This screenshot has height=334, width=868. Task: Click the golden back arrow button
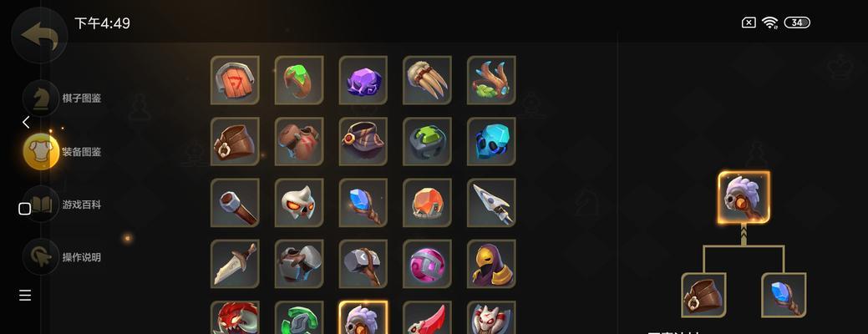(39, 35)
